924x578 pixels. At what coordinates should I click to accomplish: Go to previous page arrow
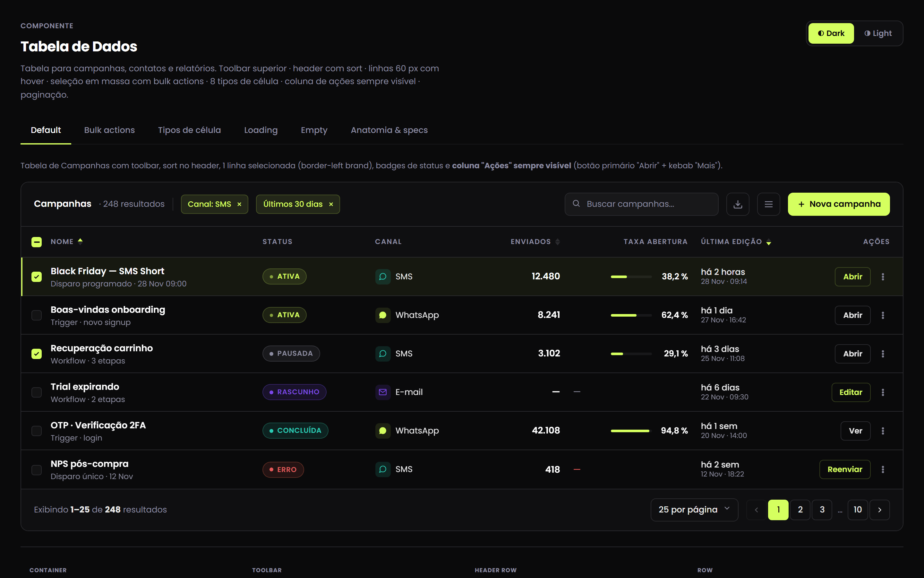coord(757,510)
